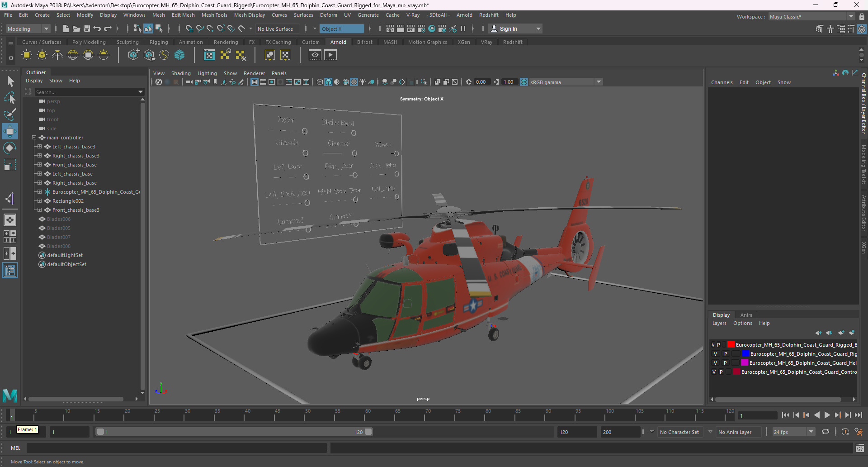Switch to the Poly Modeling shelf tab

(x=89, y=42)
